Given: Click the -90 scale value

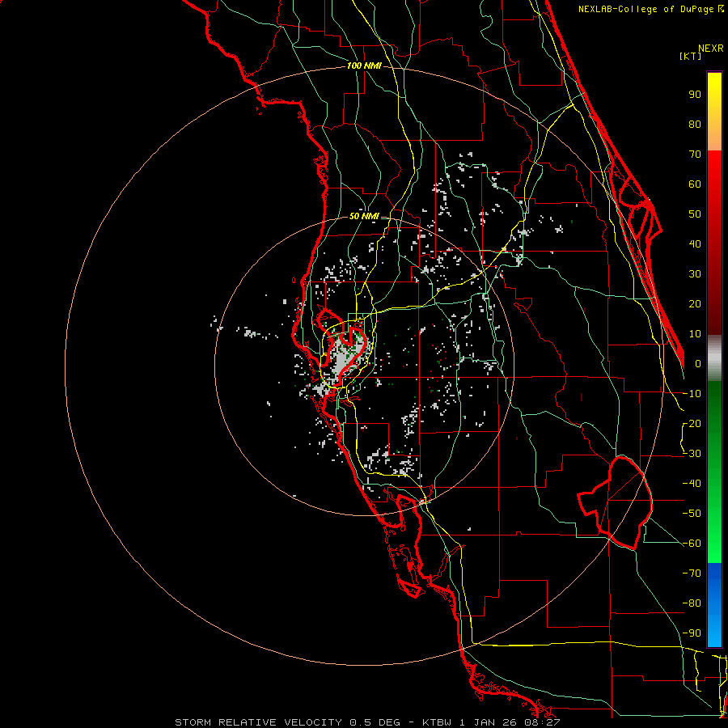Looking at the screenshot, I should click(x=692, y=633).
